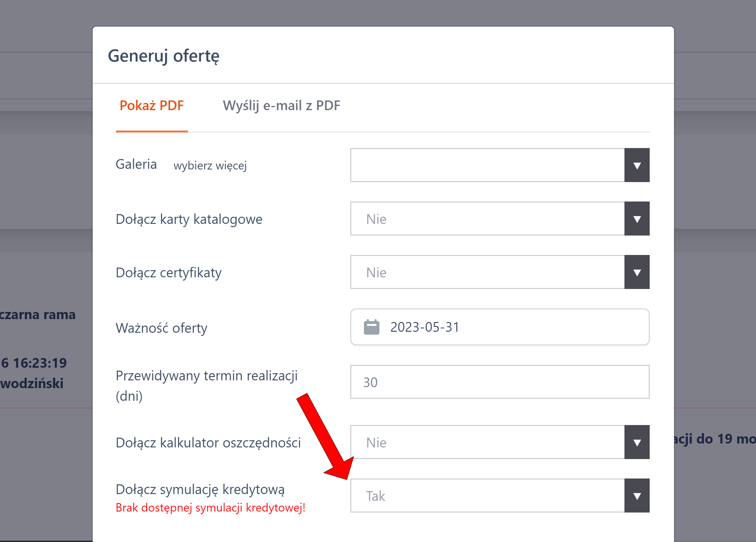
Task: Click inside the empty Galeria selection box
Action: click(487, 165)
